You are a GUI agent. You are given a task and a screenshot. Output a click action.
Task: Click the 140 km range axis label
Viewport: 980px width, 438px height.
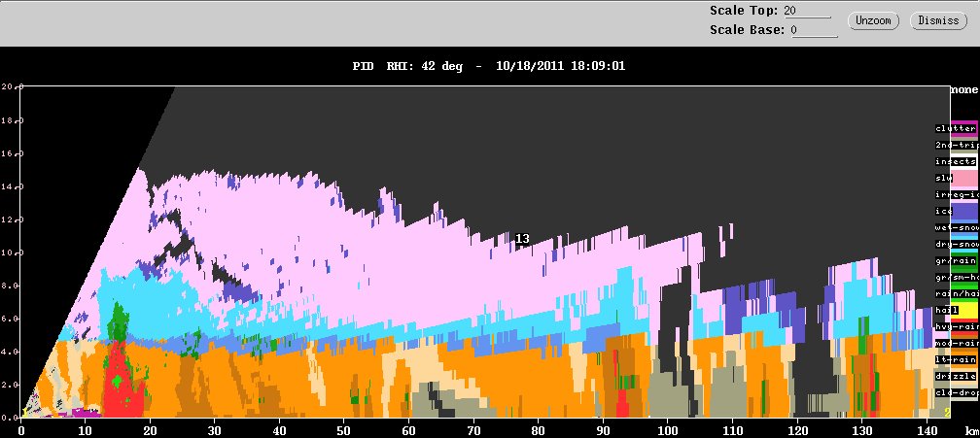point(927,430)
